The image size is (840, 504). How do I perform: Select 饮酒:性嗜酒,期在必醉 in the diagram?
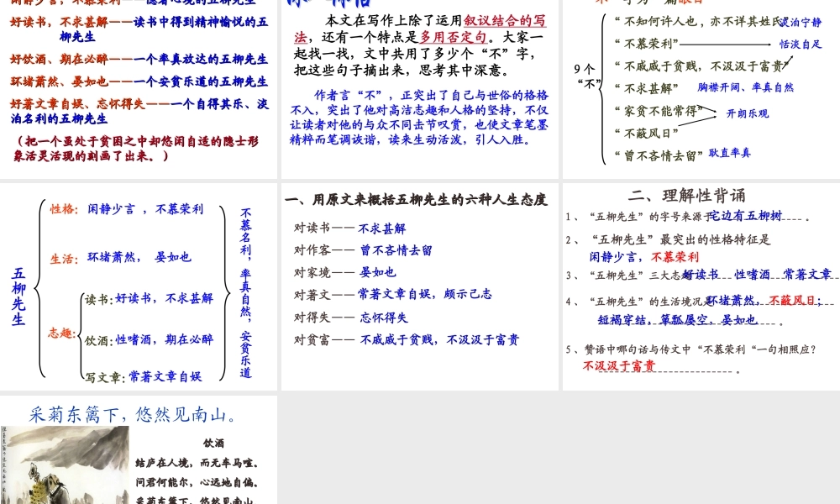click(x=149, y=339)
